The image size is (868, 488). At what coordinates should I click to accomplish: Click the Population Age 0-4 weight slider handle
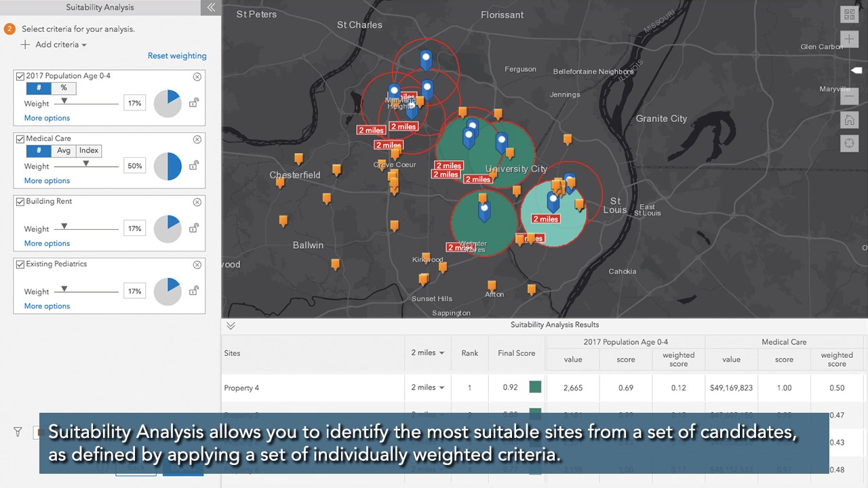(64, 100)
